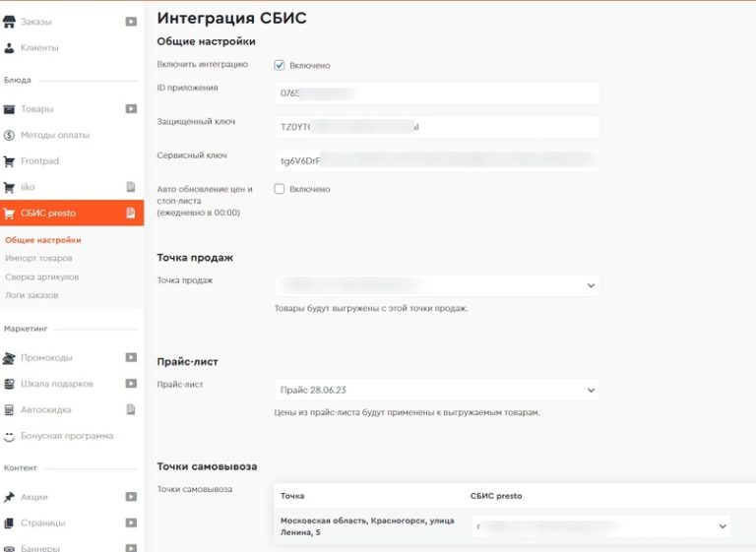This screenshot has width=756, height=552.
Task: Disable the Включить интеграцию checkbox
Action: tap(280, 65)
